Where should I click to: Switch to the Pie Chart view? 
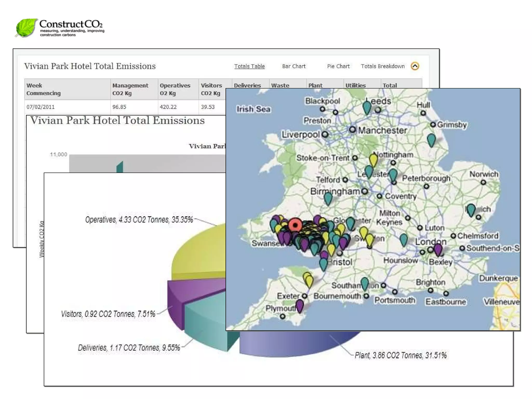click(338, 66)
